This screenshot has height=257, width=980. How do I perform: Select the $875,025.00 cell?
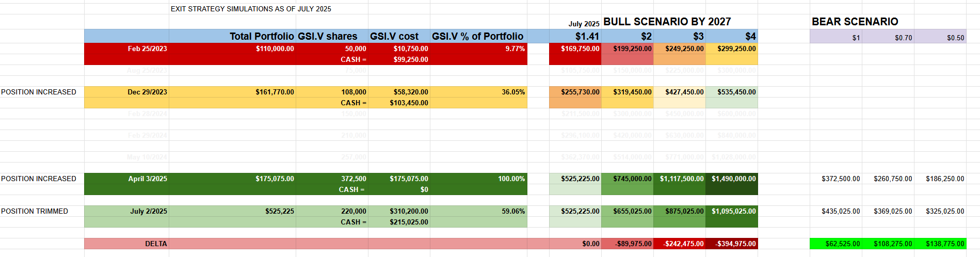tap(680, 211)
